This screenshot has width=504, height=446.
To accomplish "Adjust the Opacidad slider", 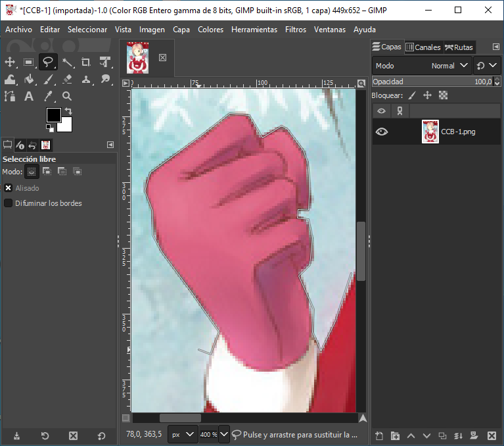I will pos(432,82).
